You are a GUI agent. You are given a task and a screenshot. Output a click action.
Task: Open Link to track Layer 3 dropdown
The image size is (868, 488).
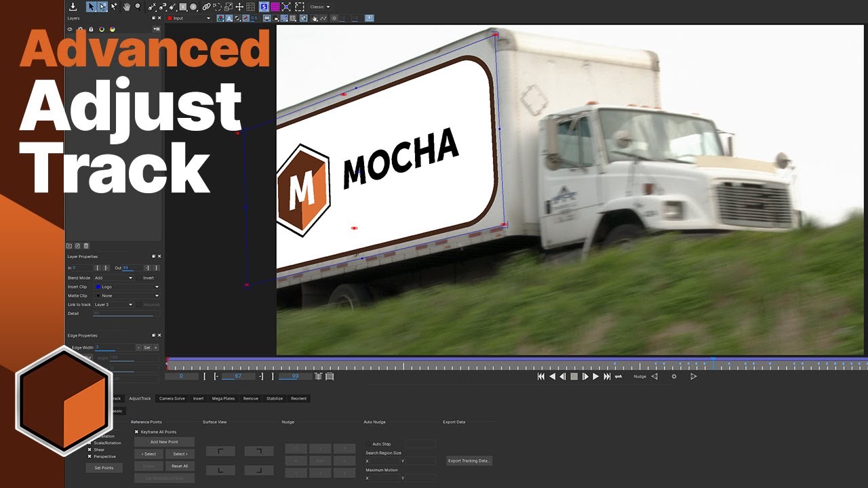[x=114, y=304]
